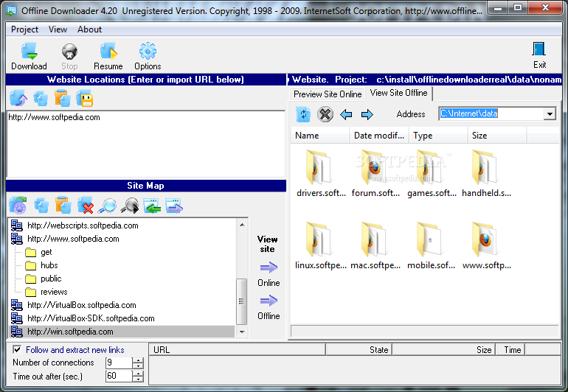Click the first Site Map toolbar refresh icon
Screen dimensions: 568x392
18,206
